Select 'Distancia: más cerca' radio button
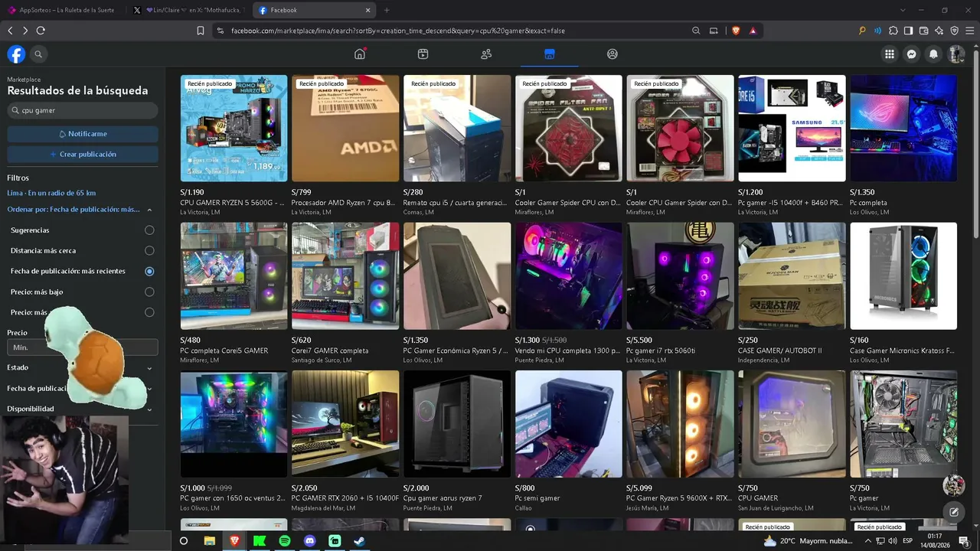Screen dimensions: 980x551 [149, 250]
